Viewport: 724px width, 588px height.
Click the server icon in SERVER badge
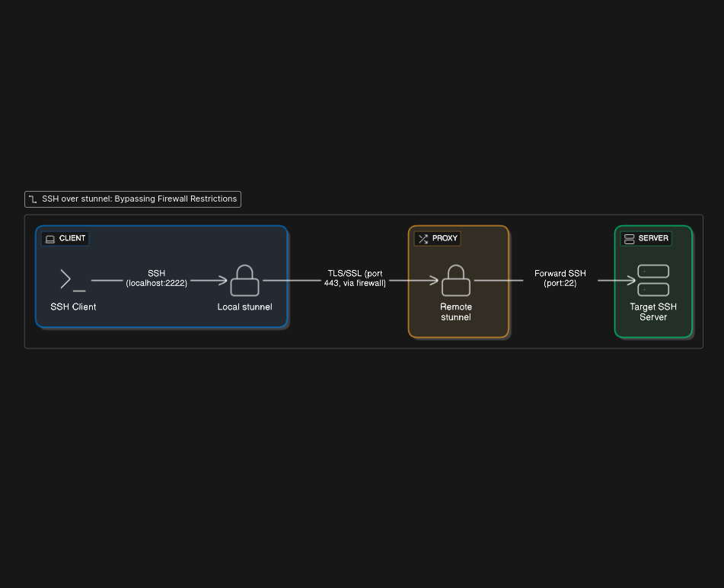click(x=629, y=239)
